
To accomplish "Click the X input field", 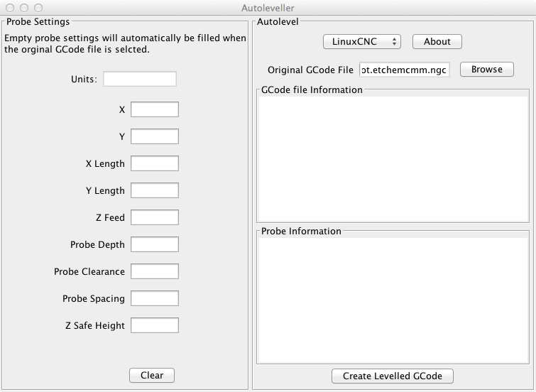I will pos(155,109).
